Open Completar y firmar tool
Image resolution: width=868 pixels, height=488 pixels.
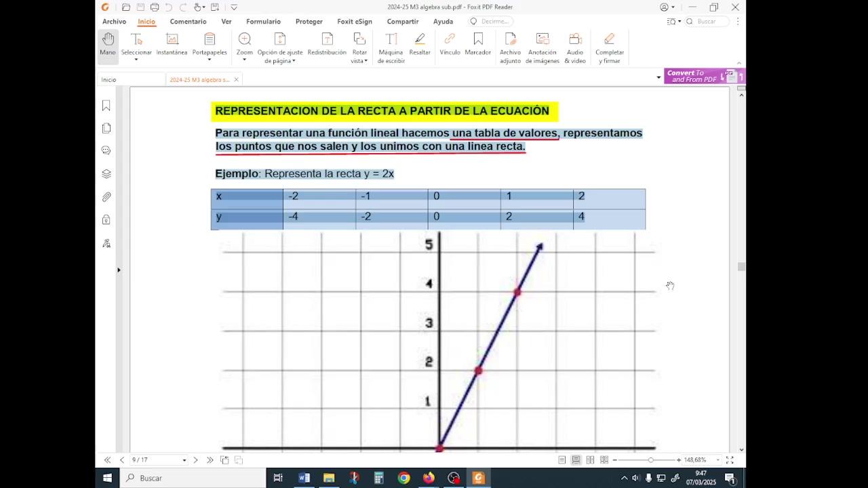tap(610, 47)
